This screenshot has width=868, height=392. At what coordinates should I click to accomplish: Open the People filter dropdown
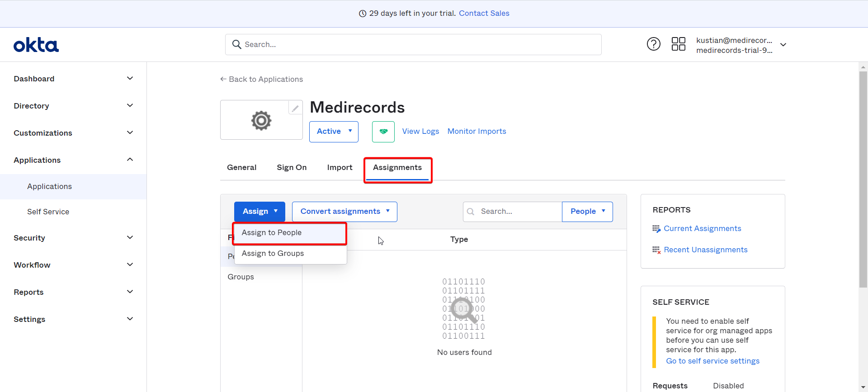click(x=587, y=212)
